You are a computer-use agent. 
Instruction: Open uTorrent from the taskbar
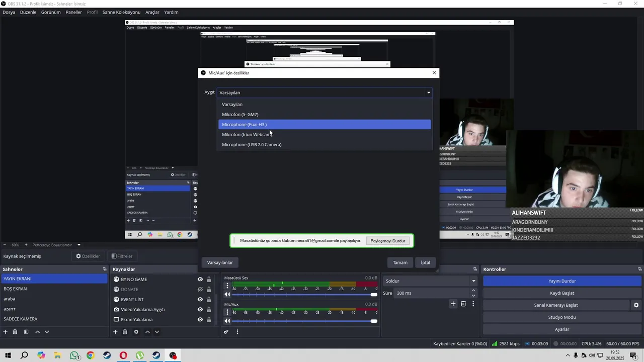point(140,355)
